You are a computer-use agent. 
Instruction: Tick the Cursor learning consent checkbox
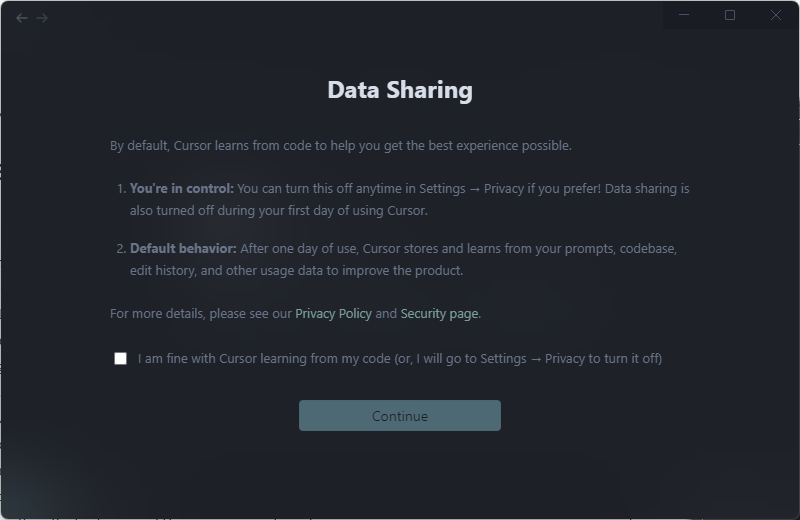pos(120,359)
